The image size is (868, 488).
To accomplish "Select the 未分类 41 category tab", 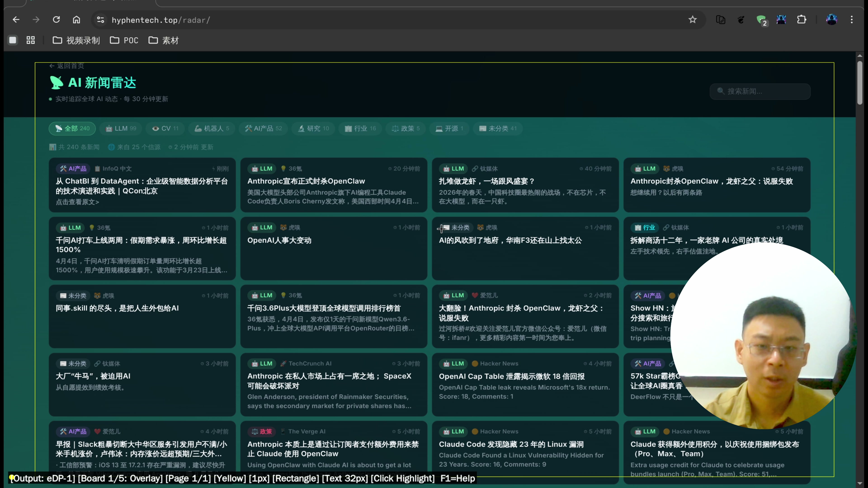I will [498, 128].
